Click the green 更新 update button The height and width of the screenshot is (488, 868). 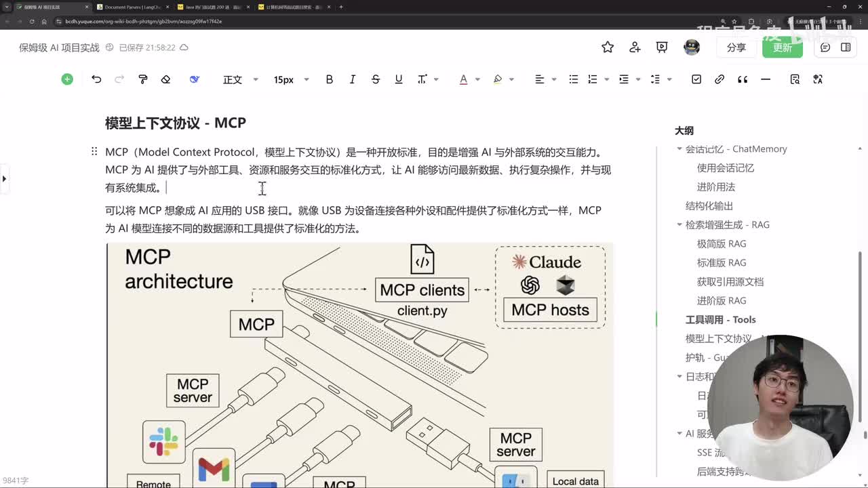click(783, 47)
